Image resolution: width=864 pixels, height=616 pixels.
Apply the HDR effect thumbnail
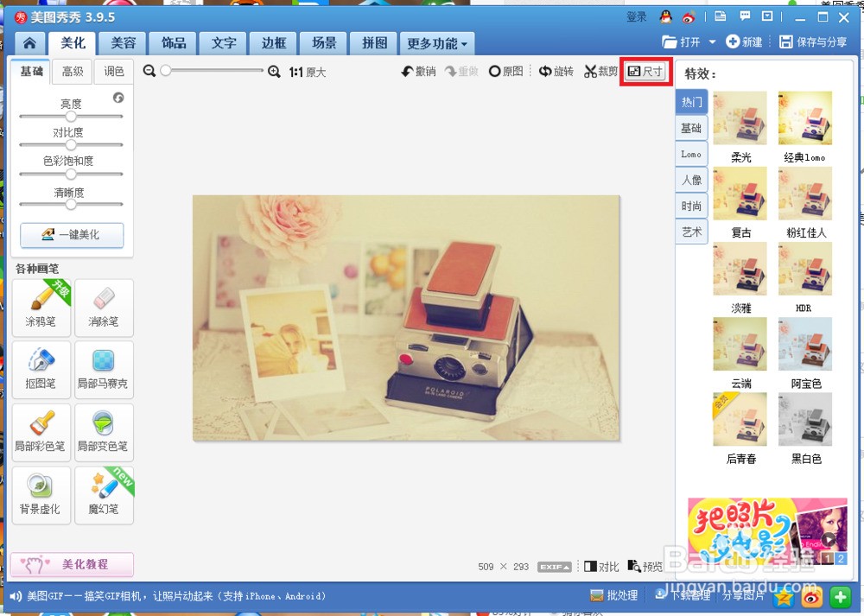[805, 269]
